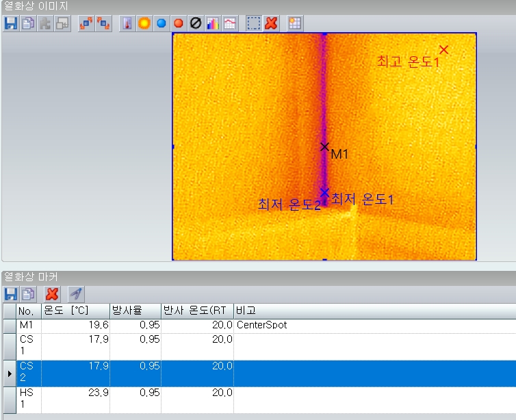Screen dimensions: 516x420
Task: Click save icon in marker panel toolbar
Action: (x=10, y=294)
